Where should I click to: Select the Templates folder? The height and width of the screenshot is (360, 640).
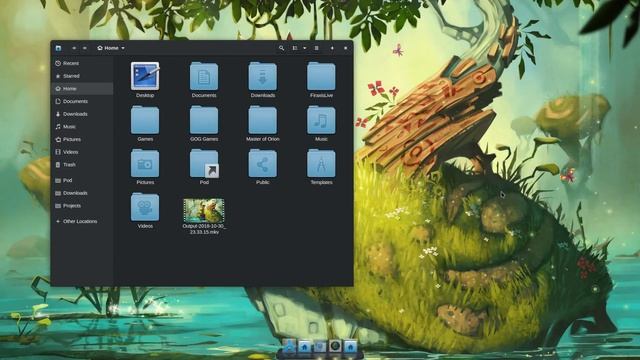pyautogui.click(x=321, y=163)
